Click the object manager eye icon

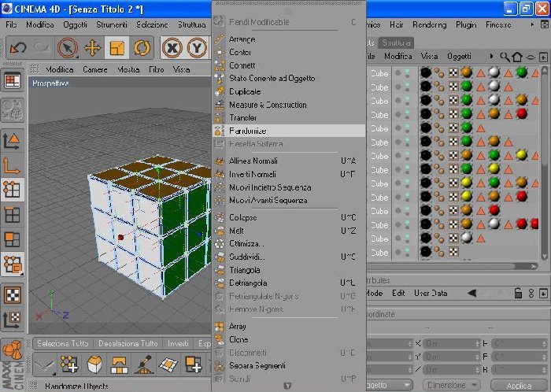point(531,57)
